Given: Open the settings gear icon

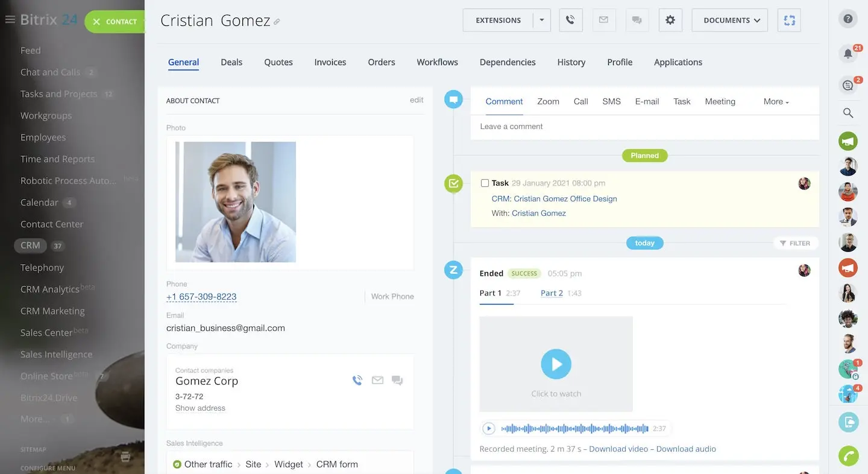Looking at the screenshot, I should [x=670, y=20].
